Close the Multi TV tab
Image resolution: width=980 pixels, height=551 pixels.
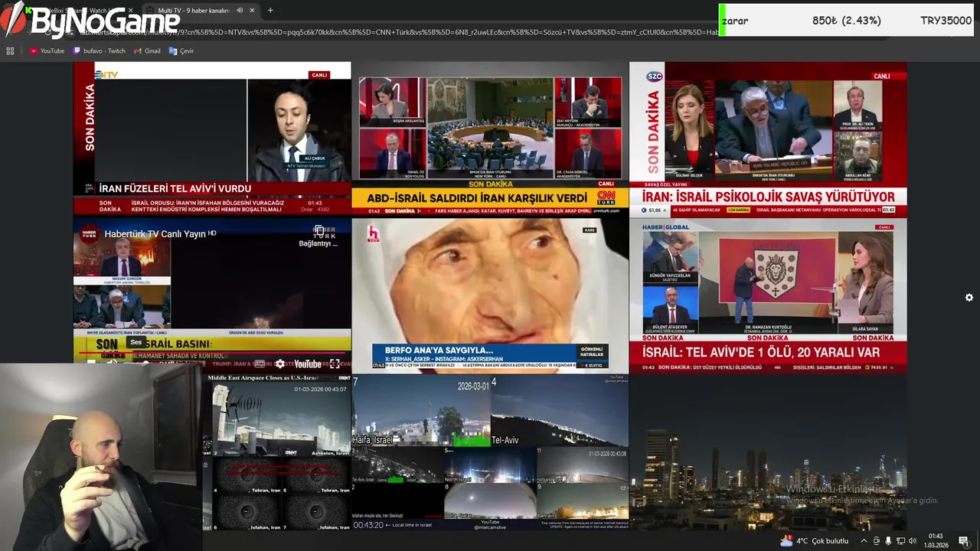[x=252, y=11]
